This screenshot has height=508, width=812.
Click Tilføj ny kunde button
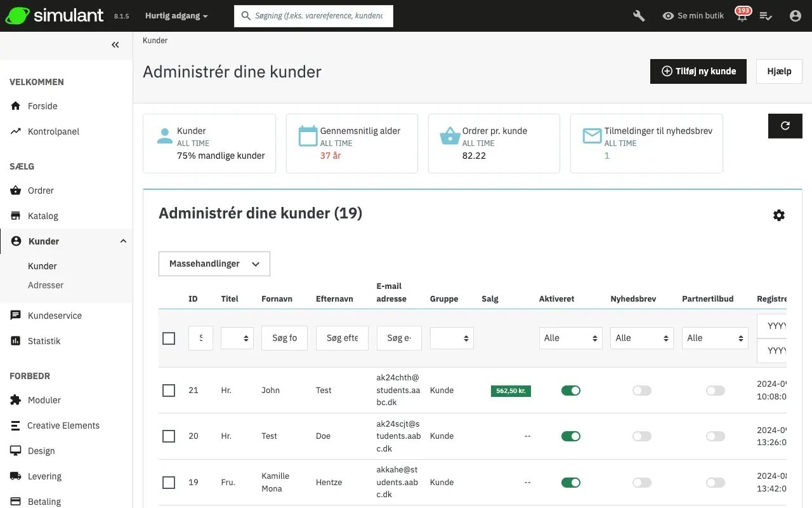(698, 71)
